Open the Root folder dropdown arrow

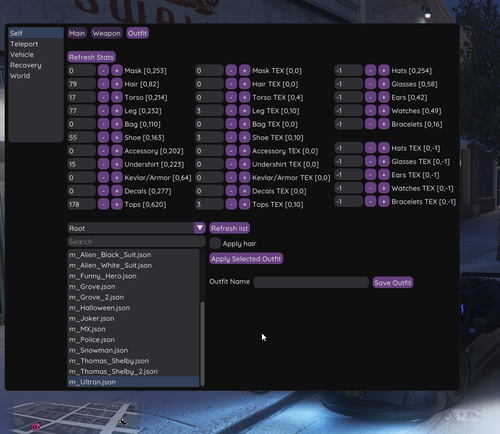pyautogui.click(x=200, y=228)
